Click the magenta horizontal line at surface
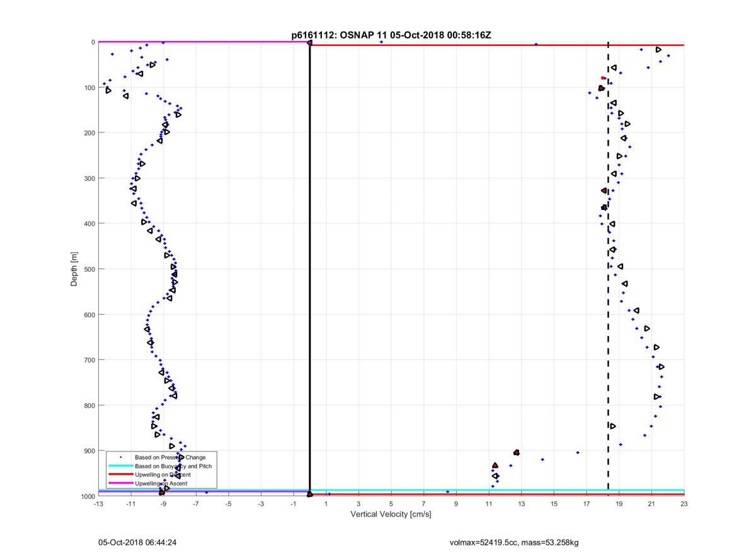This screenshot has width=756, height=558. [x=203, y=42]
